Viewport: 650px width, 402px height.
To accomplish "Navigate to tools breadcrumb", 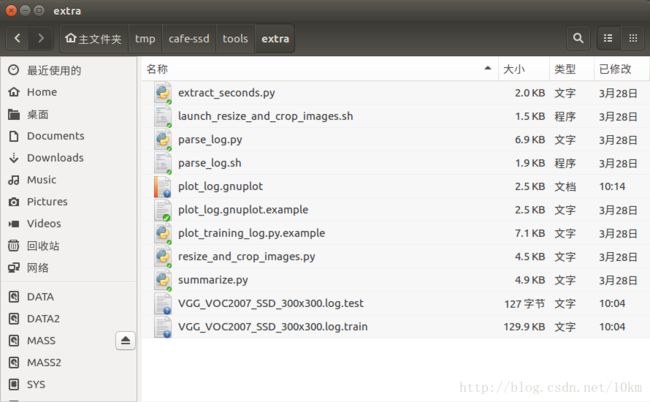I will [235, 39].
